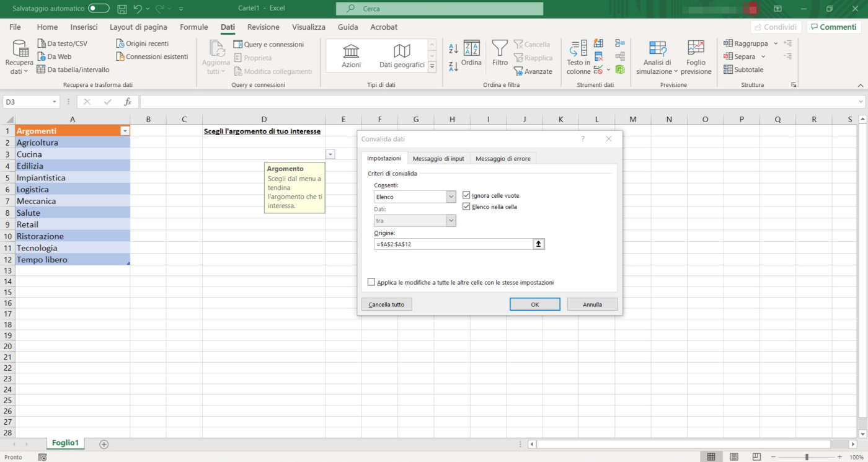868x462 pixels.
Task: Open the Formule ribbon tab
Action: click(x=193, y=27)
